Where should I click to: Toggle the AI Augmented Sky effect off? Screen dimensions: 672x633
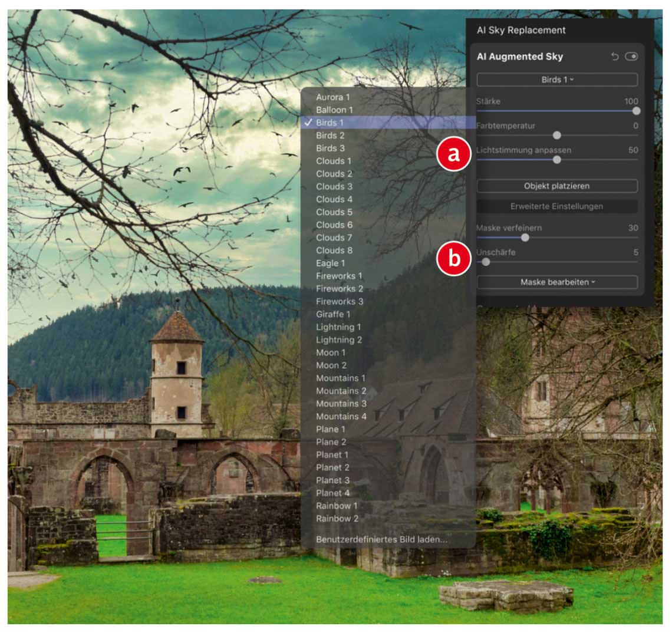pos(631,57)
